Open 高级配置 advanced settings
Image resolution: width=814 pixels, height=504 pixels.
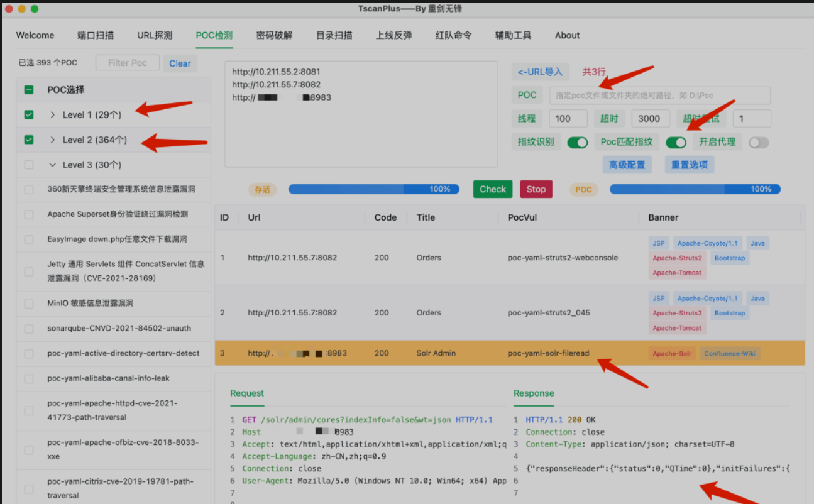(x=627, y=165)
